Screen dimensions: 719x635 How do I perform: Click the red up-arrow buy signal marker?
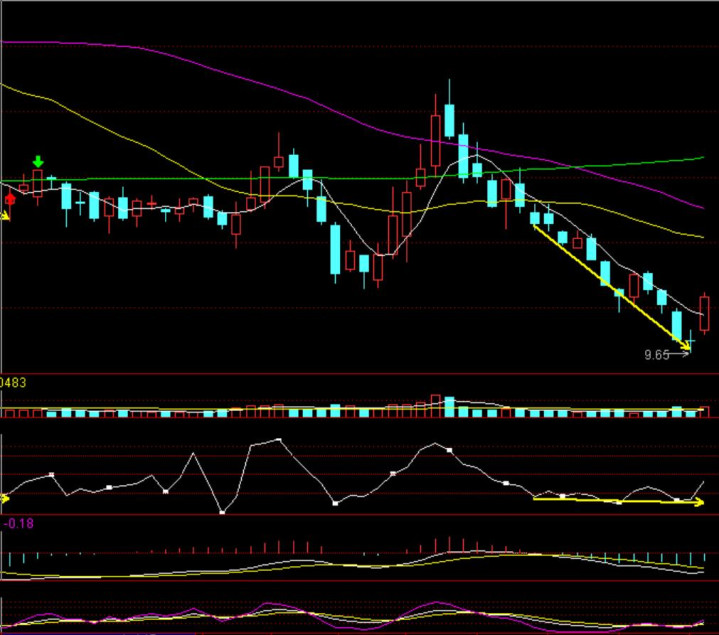(10, 199)
